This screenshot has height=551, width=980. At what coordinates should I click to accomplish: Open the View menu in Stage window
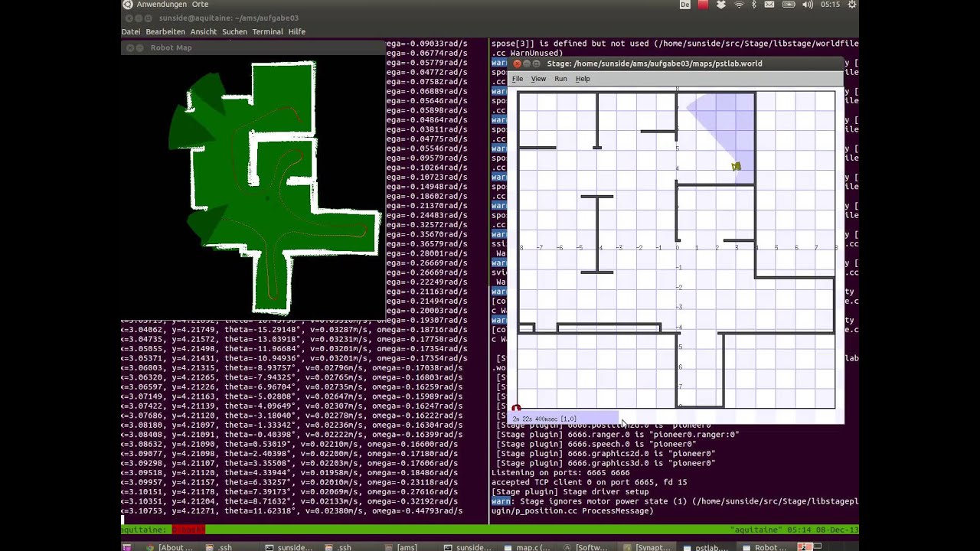tap(538, 79)
